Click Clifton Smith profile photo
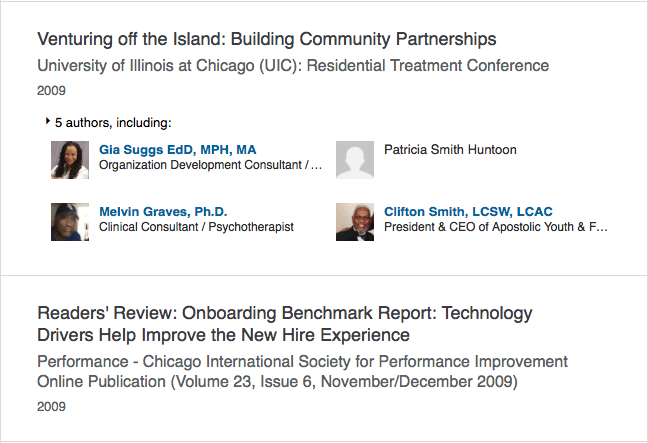Viewport: 648px width, 443px height. coord(355,222)
